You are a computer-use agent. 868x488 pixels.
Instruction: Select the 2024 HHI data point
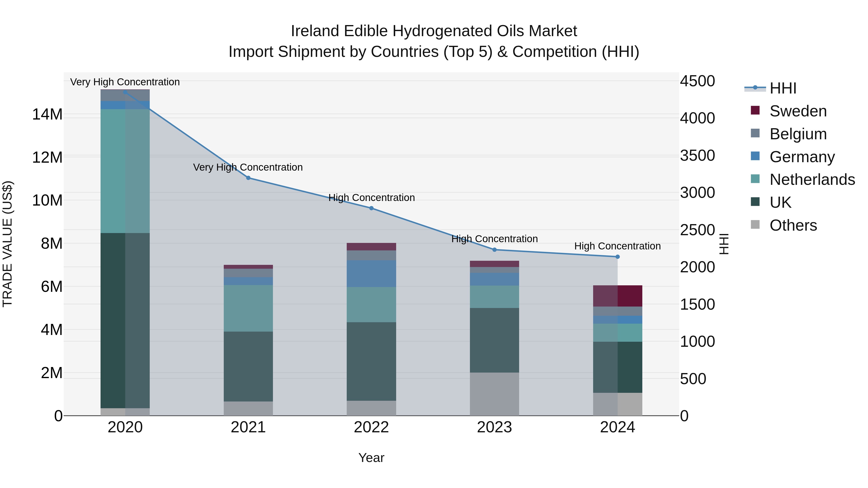tap(618, 257)
